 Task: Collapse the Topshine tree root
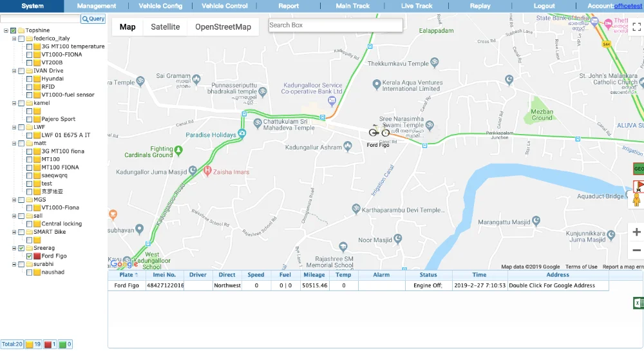click(x=6, y=30)
